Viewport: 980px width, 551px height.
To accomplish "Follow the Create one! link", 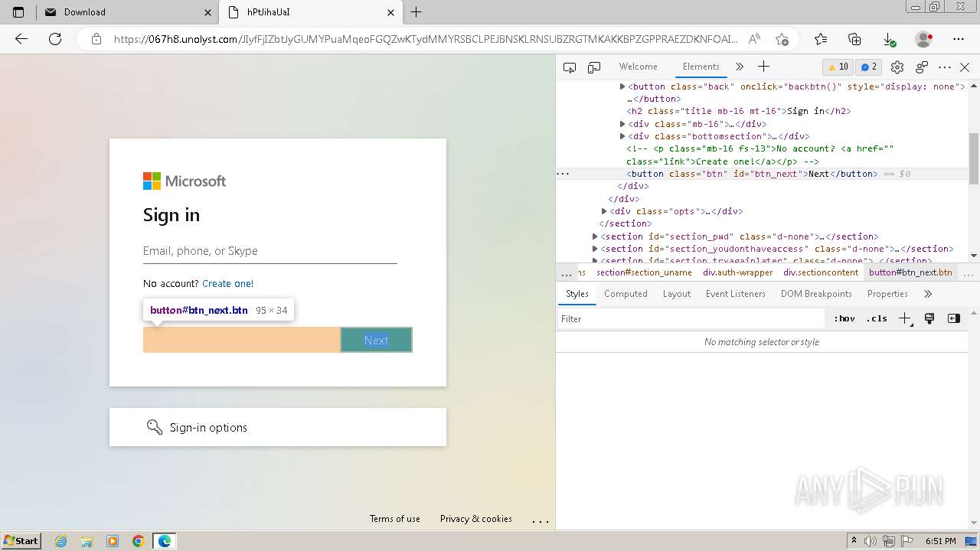I will (227, 283).
